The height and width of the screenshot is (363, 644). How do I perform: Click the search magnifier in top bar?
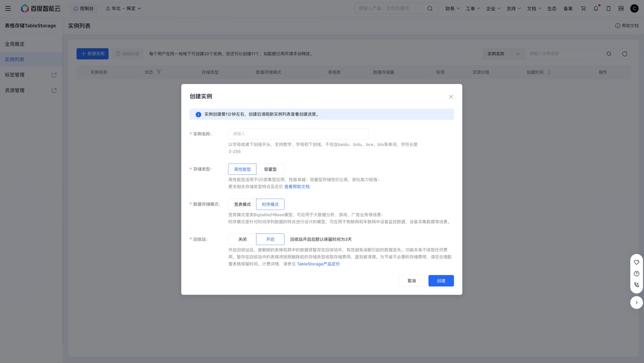(x=430, y=8)
